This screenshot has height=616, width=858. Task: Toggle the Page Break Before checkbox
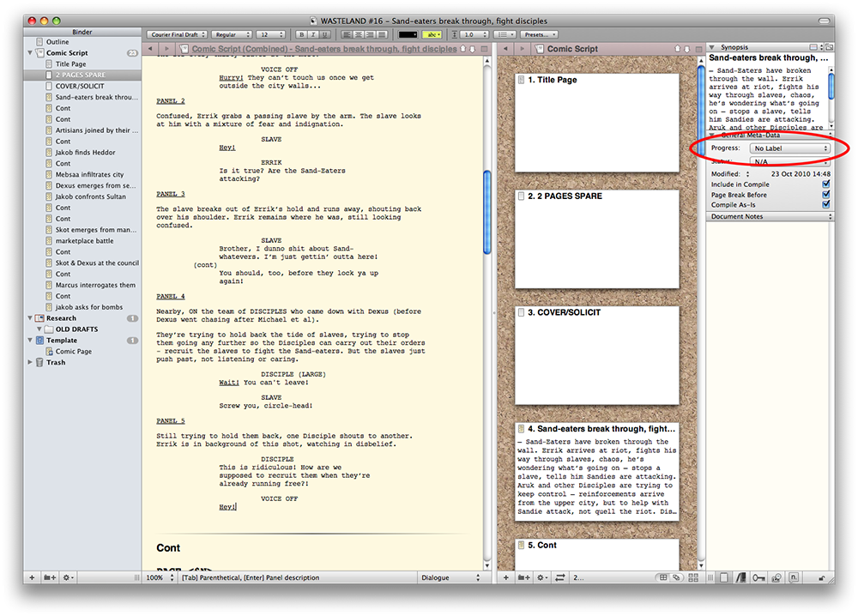pos(825,195)
